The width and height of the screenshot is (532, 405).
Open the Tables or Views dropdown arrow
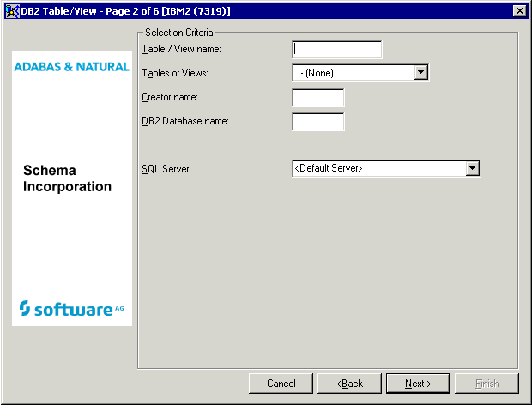click(420, 73)
